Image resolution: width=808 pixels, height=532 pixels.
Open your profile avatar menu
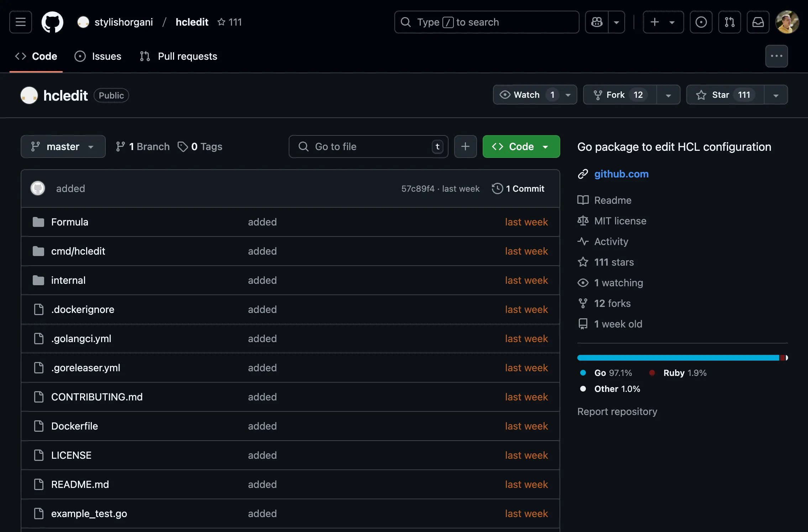(787, 22)
